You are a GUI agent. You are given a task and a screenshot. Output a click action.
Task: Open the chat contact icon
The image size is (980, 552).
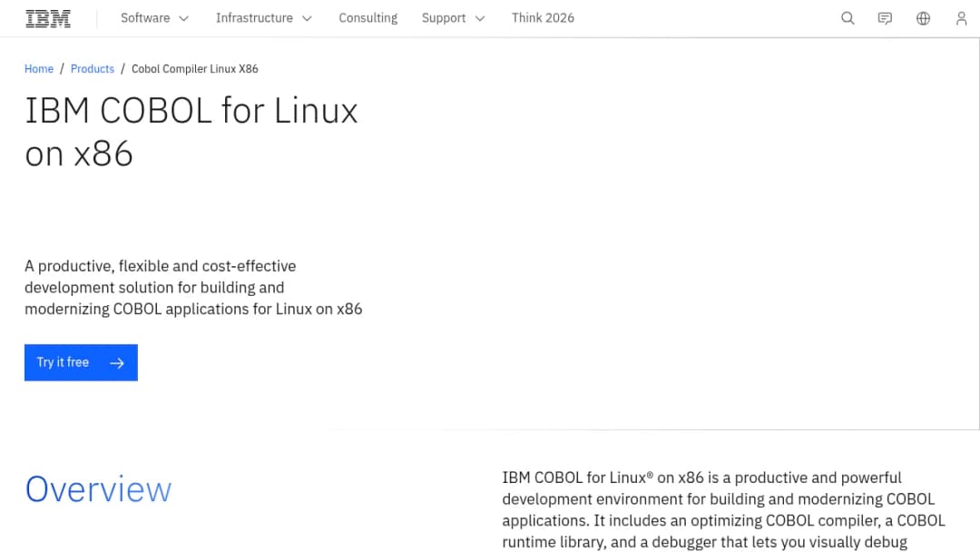[885, 18]
